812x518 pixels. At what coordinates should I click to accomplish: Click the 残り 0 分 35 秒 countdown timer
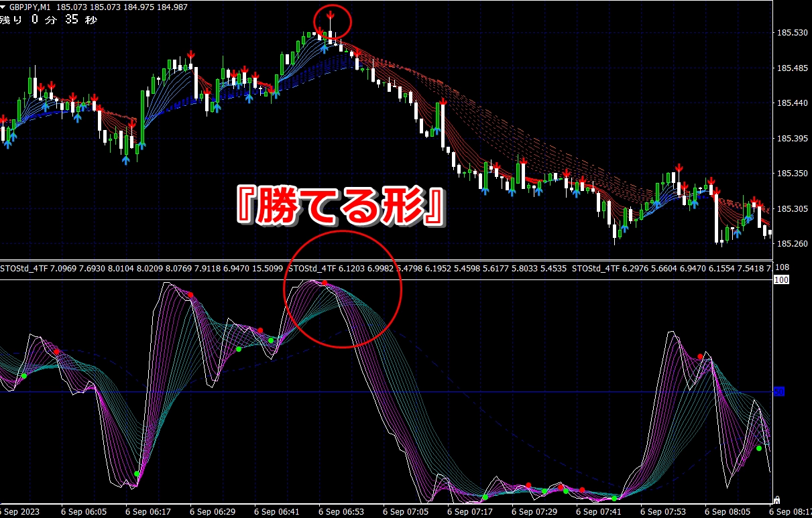(49, 20)
